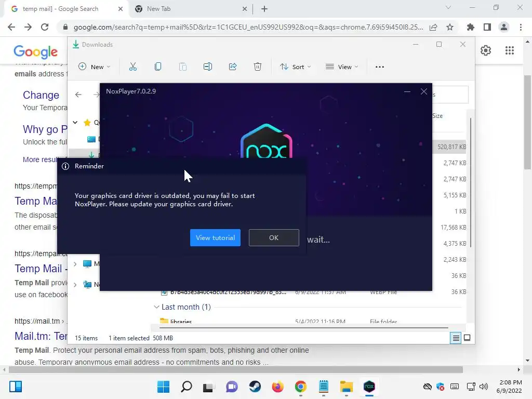Click Chrome back navigation arrow

pos(11,27)
